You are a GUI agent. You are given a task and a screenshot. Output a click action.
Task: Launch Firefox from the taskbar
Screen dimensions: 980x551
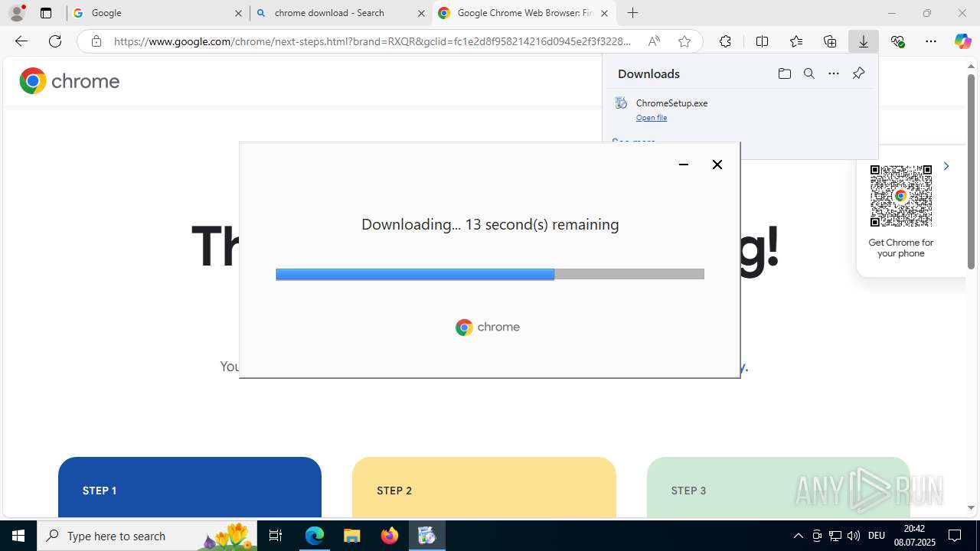pos(389,536)
